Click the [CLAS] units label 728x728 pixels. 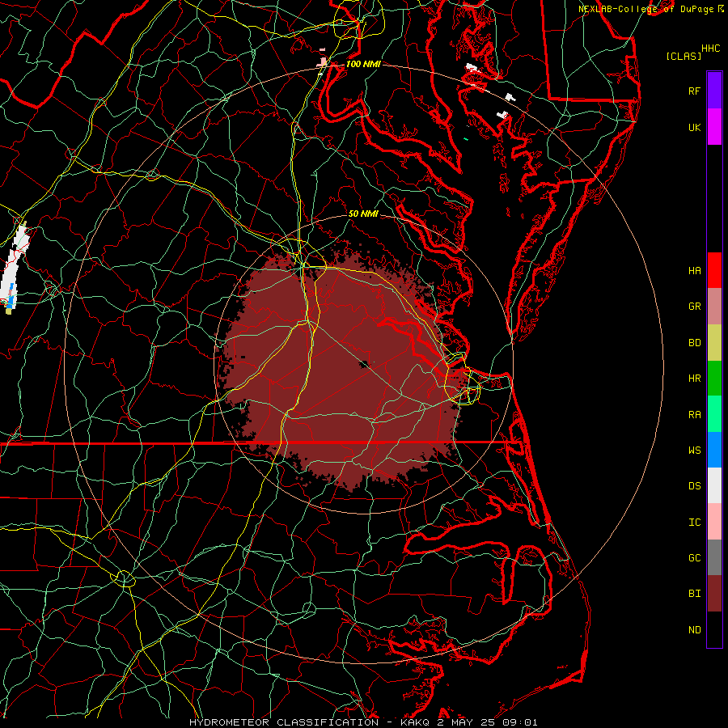pos(684,56)
